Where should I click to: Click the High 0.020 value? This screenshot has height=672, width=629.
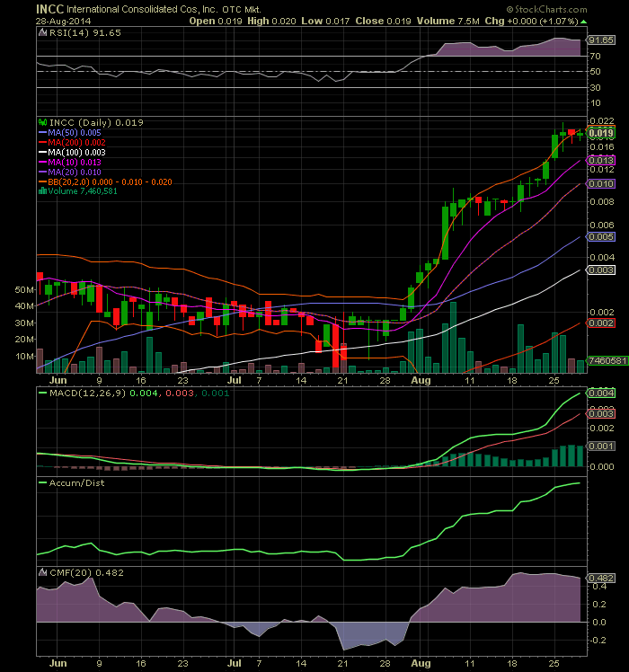click(x=271, y=21)
